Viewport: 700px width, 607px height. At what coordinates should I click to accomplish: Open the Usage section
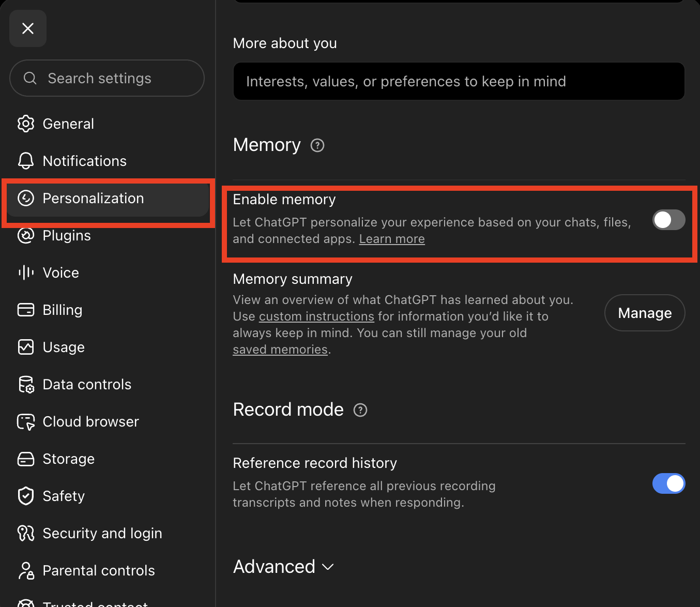[108, 347]
